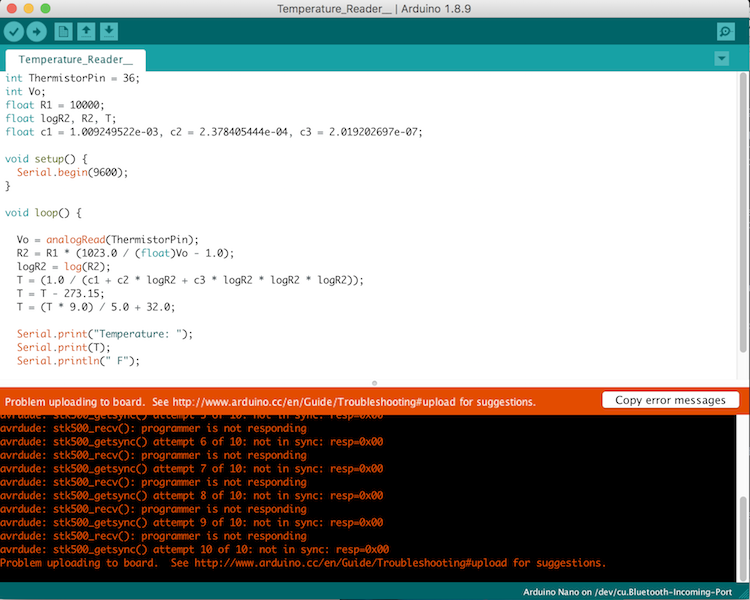Click the 'Serial.print(T);' line
This screenshot has height=600, width=750.
click(64, 347)
